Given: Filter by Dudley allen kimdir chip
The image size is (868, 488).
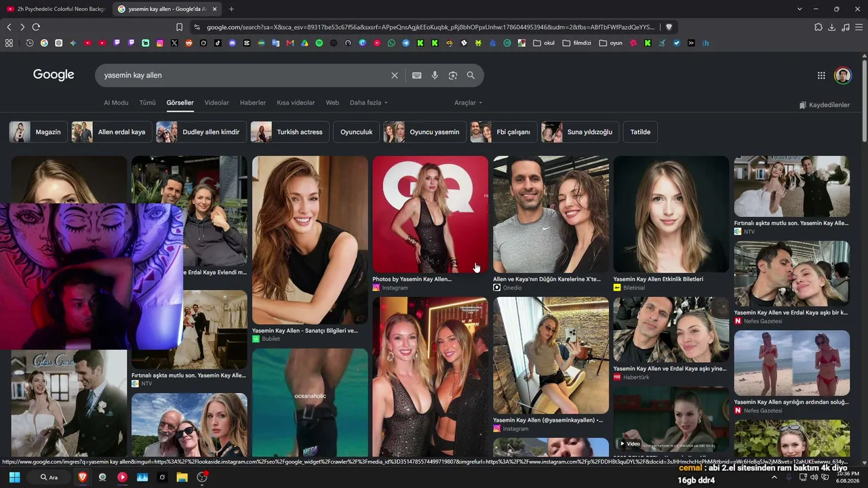Looking at the screenshot, I should tap(201, 132).
